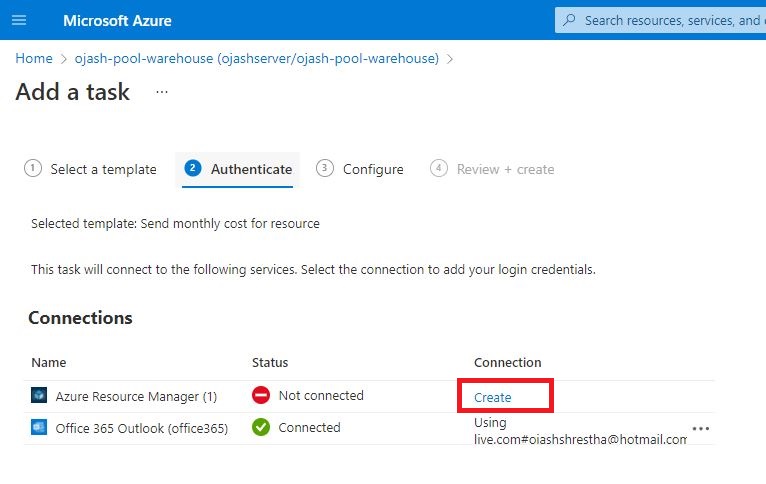
Task: Select the Authenticate tab
Action: (x=251, y=170)
